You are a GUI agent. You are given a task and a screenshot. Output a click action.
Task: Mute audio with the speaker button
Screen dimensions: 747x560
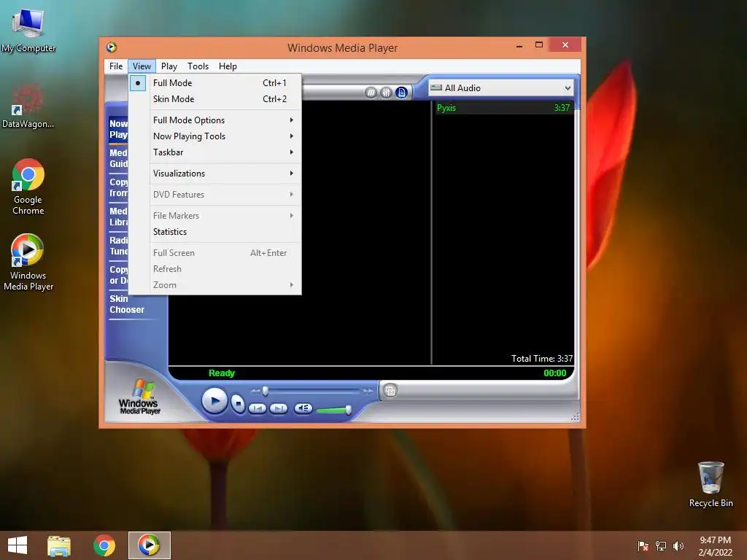pyautogui.click(x=303, y=408)
